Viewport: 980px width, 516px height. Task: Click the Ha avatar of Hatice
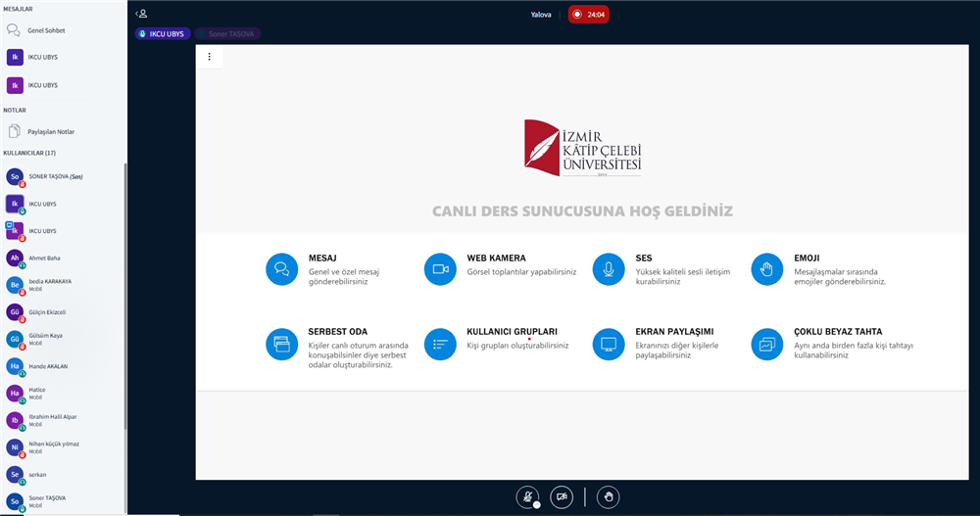pyautogui.click(x=15, y=393)
